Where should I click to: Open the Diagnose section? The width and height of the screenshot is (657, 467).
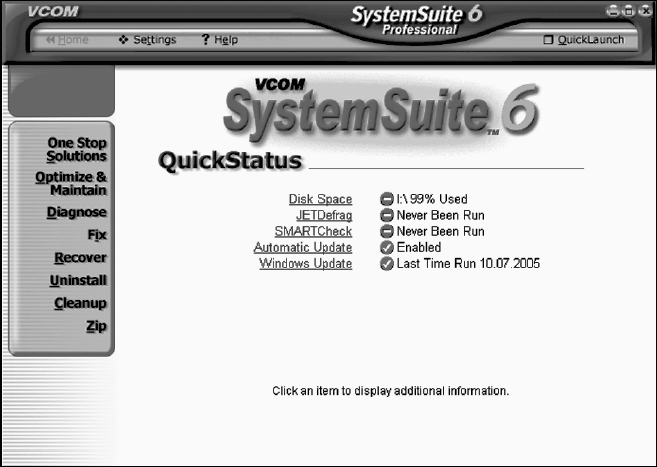coord(77,213)
